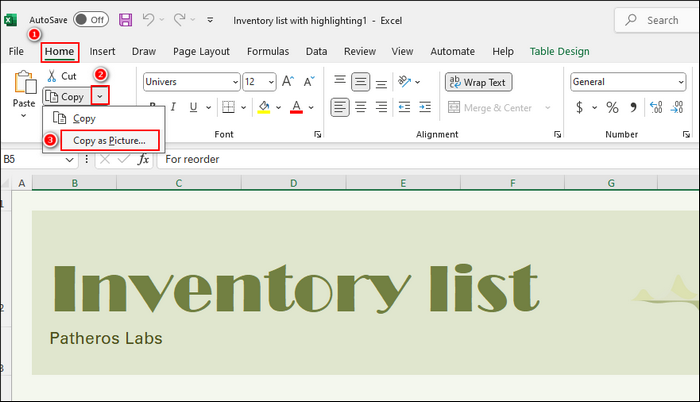The width and height of the screenshot is (700, 402).
Task: Apply accounting dollar format
Action: 579,107
